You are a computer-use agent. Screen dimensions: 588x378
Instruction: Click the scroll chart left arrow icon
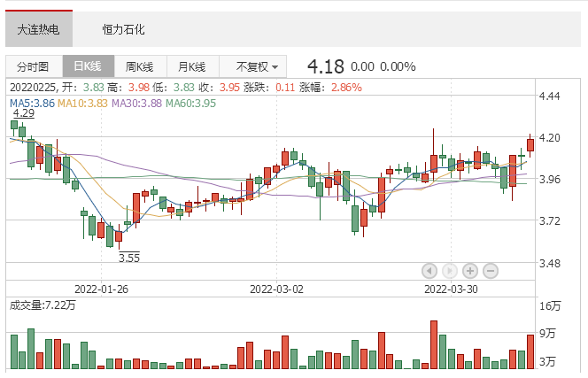(x=429, y=271)
